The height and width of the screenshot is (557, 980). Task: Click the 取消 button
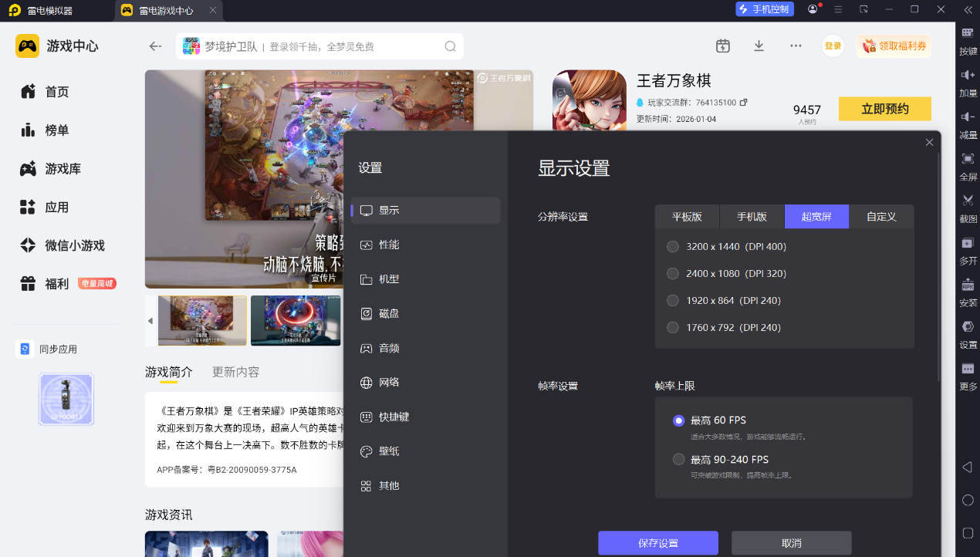click(x=791, y=543)
